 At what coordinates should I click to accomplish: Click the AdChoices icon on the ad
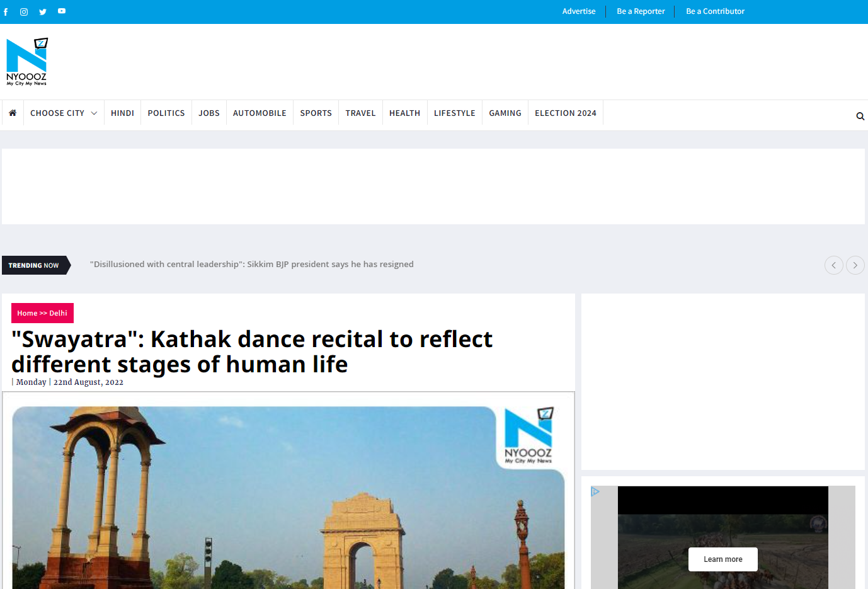pos(595,491)
